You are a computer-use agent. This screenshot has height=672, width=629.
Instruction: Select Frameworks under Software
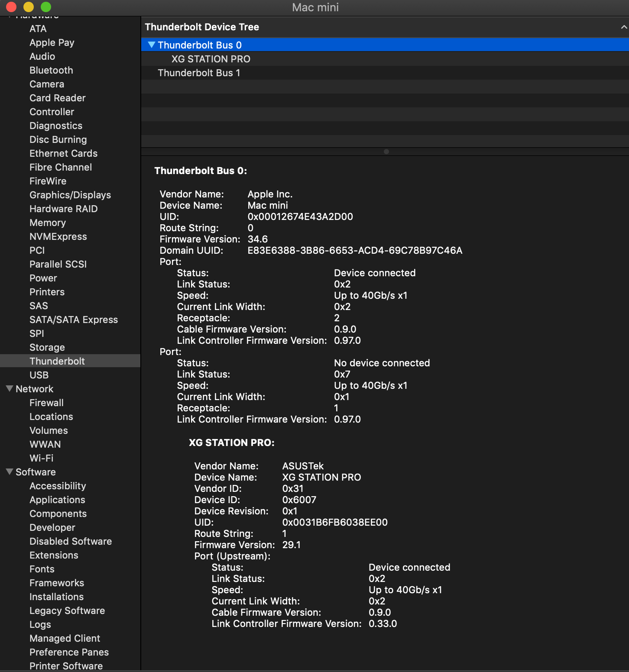coord(57,583)
